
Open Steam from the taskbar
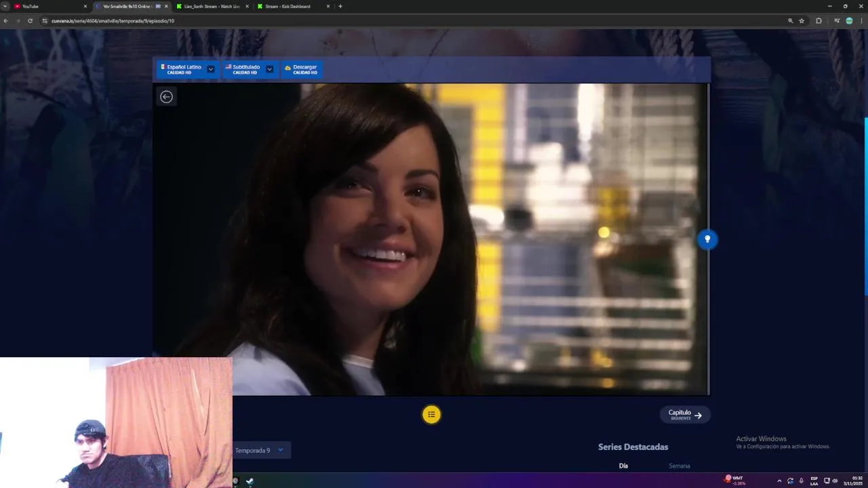250,481
